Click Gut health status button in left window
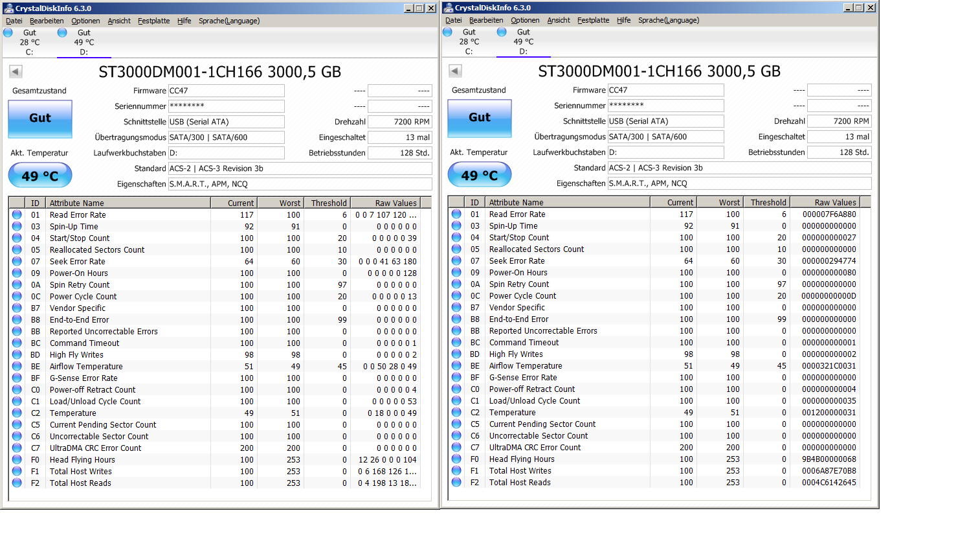Image resolution: width=980 pixels, height=539 pixels. click(x=40, y=119)
